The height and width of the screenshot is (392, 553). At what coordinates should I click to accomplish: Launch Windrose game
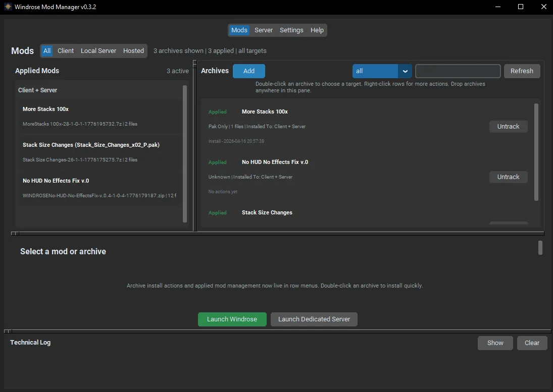(x=232, y=319)
